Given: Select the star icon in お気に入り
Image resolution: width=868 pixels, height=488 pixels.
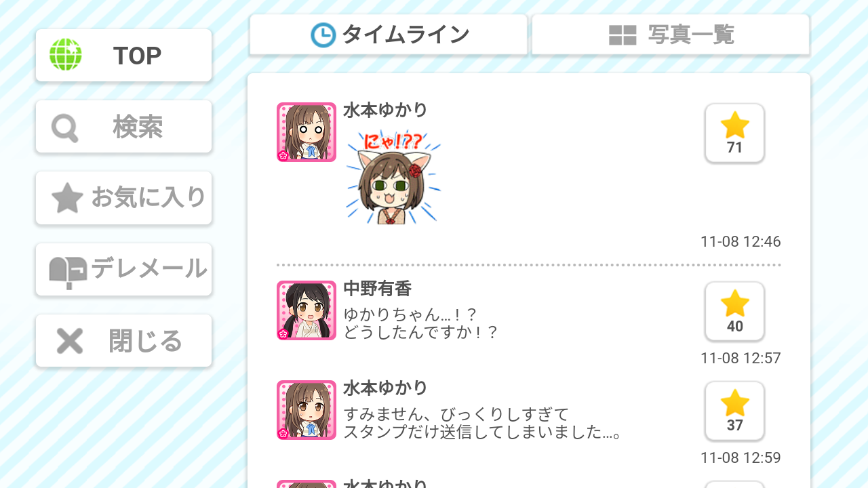Looking at the screenshot, I should click(67, 199).
